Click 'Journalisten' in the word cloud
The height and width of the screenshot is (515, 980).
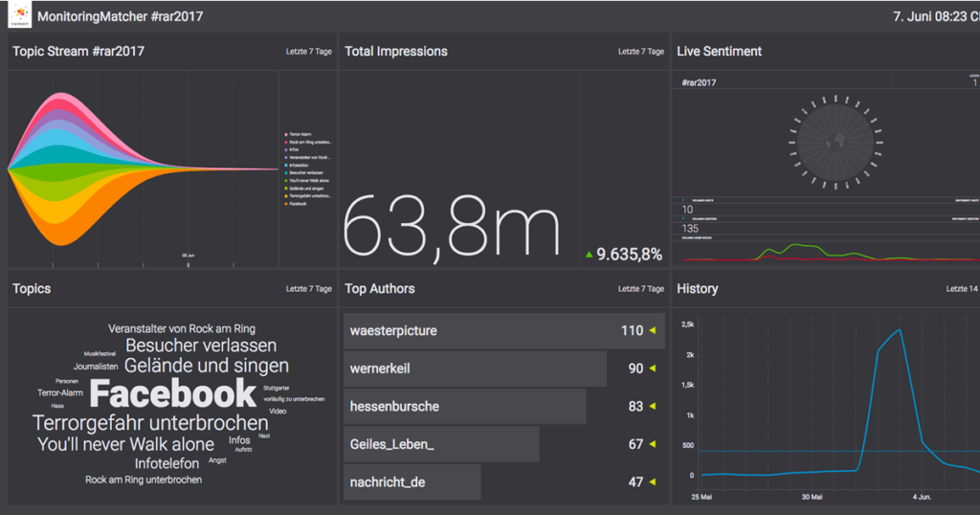pos(96,367)
